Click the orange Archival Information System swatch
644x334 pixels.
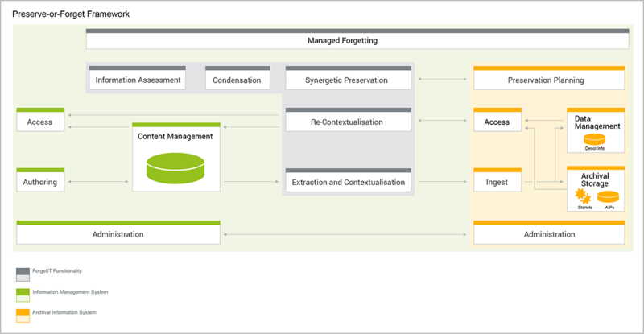click(x=23, y=315)
